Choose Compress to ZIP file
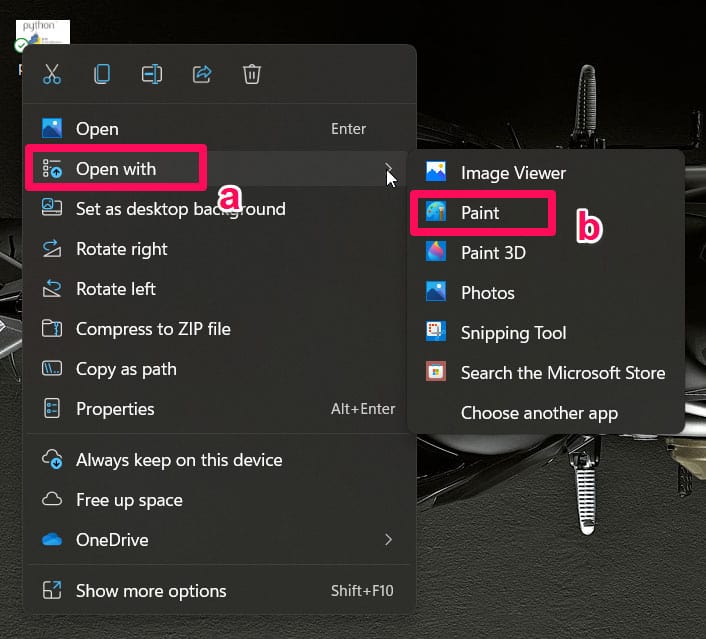 tap(219, 329)
